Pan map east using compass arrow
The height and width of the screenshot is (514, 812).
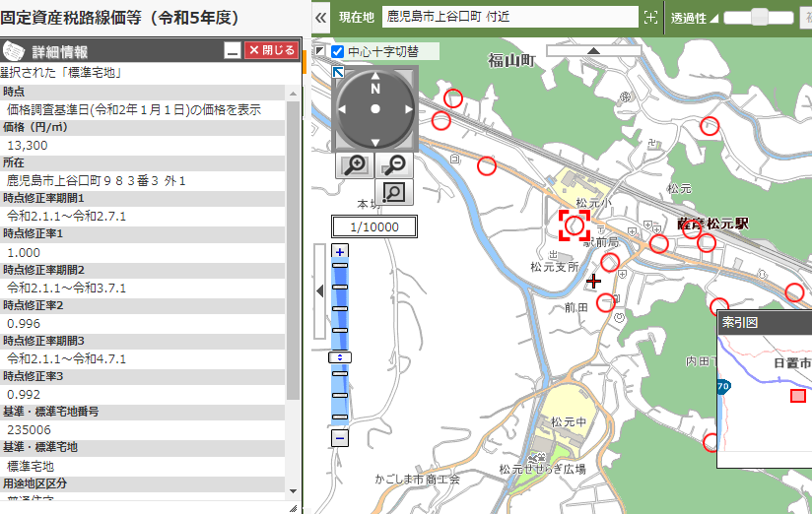tap(410, 109)
